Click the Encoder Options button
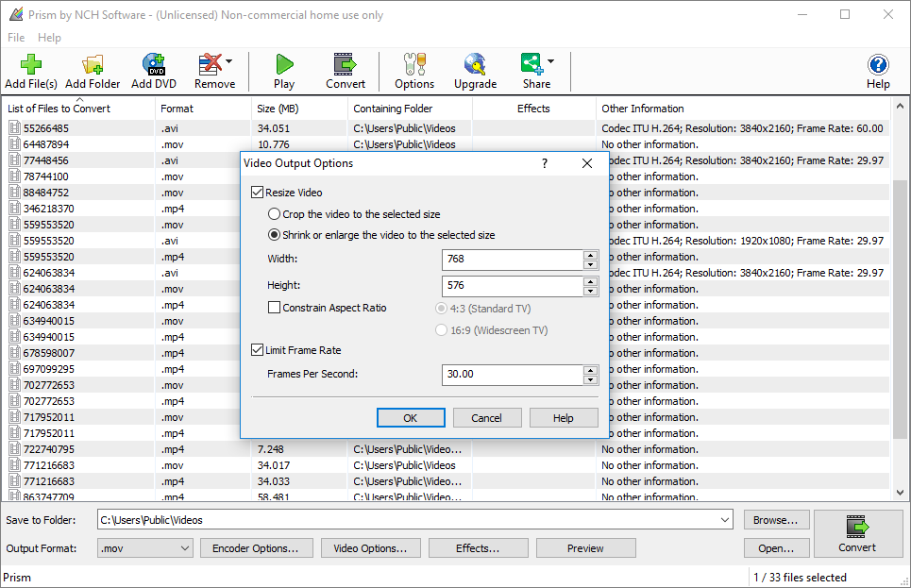Viewport: 911px width, 588px height. (256, 547)
